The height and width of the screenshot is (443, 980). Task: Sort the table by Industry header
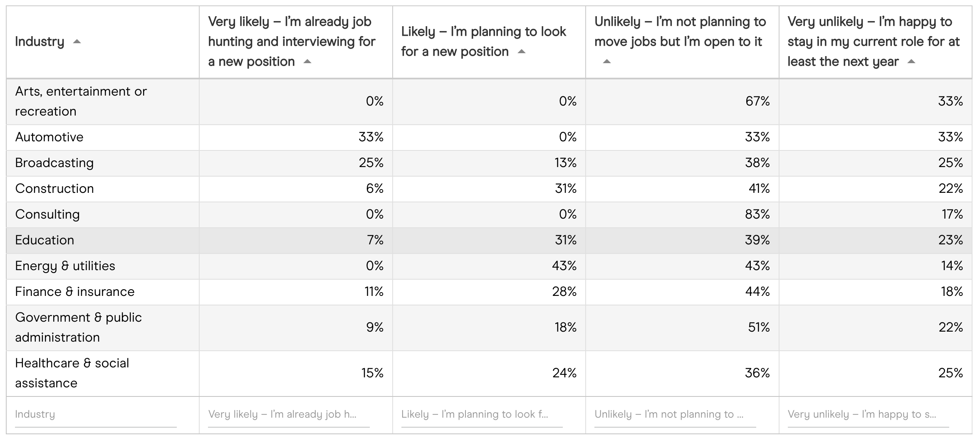[x=40, y=42]
